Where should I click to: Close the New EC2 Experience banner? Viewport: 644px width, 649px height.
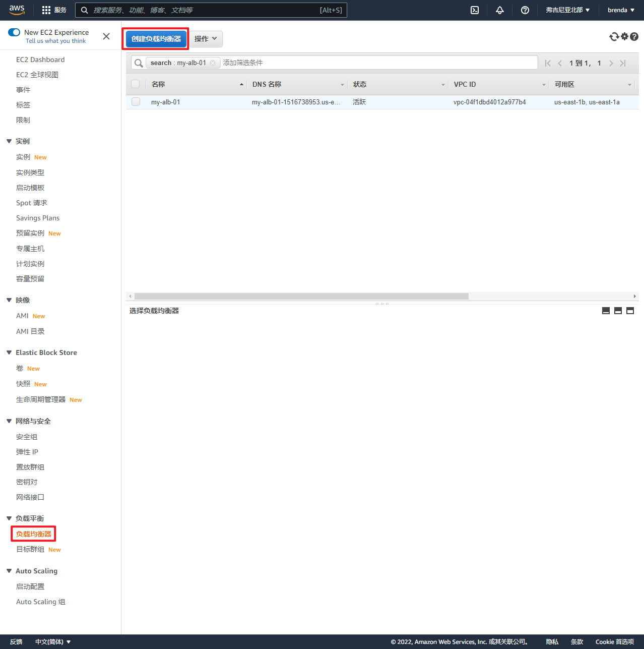[x=106, y=36]
